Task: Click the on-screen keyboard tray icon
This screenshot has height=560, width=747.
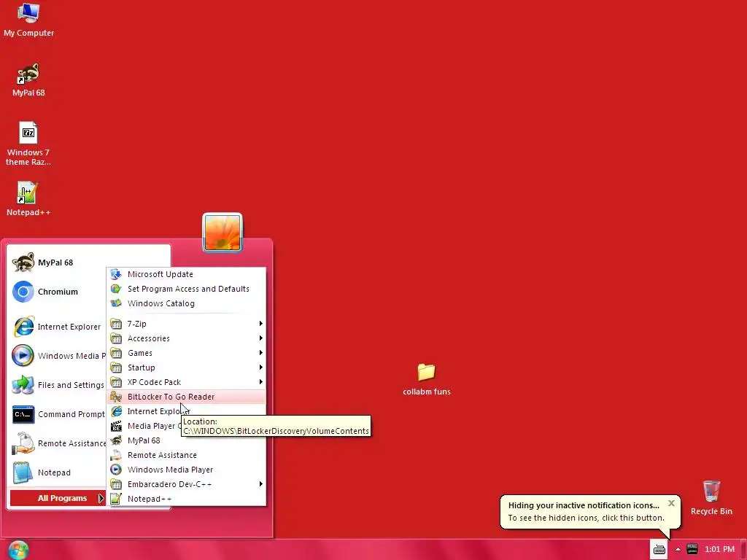Action: pyautogui.click(x=659, y=550)
